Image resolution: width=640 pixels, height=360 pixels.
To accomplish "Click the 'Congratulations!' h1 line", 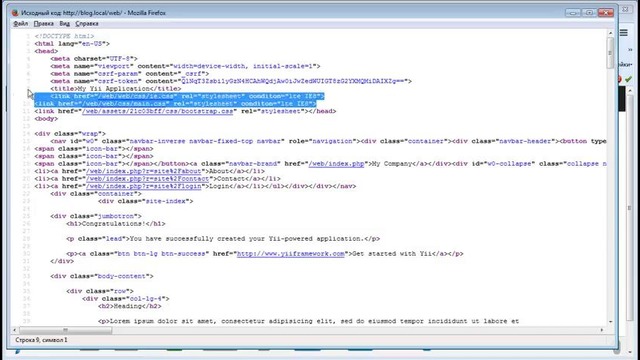I will [x=116, y=224].
